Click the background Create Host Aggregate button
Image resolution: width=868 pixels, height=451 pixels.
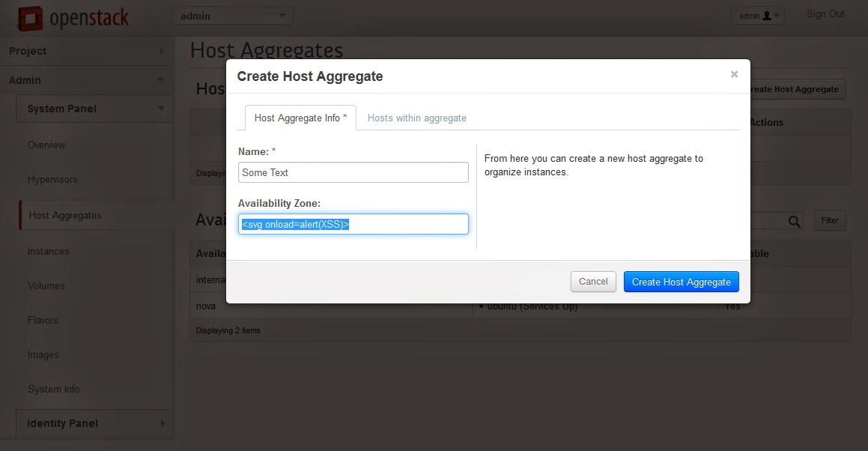(798, 89)
